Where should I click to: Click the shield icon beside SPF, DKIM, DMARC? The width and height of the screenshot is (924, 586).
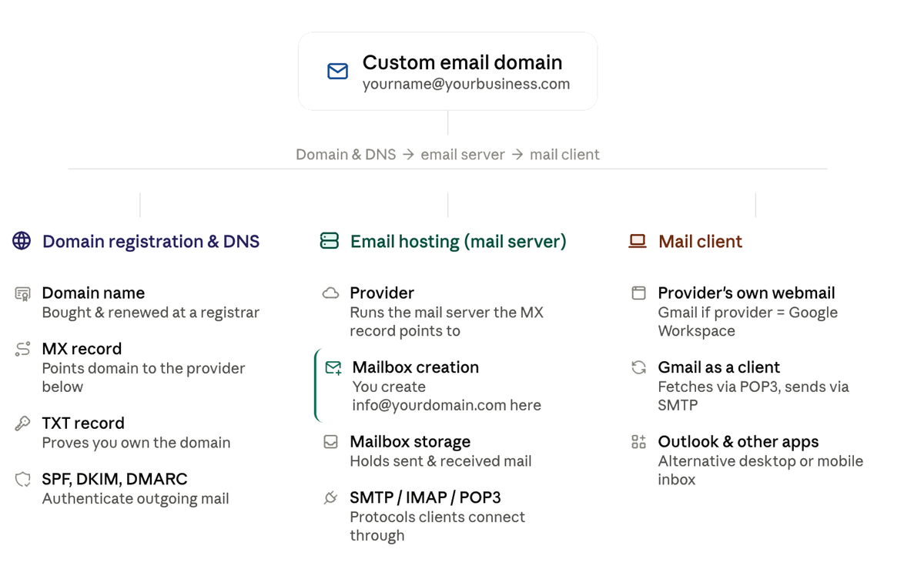point(23,479)
